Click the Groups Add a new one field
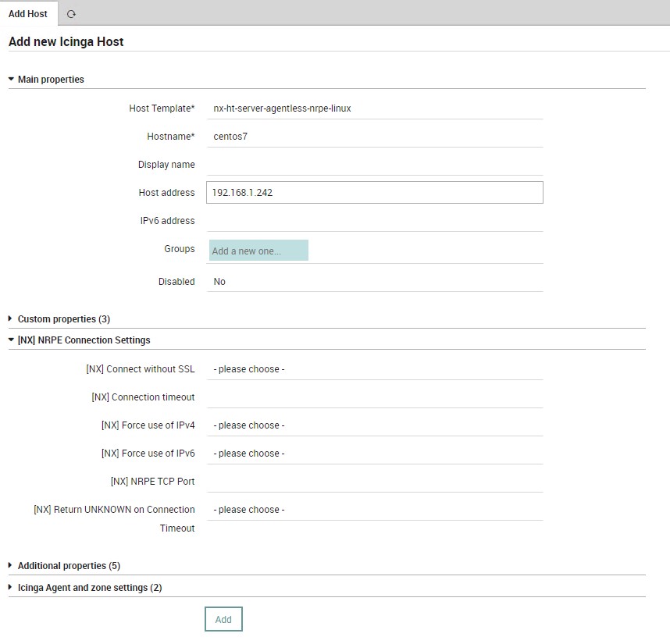670x644 pixels. pos(258,251)
